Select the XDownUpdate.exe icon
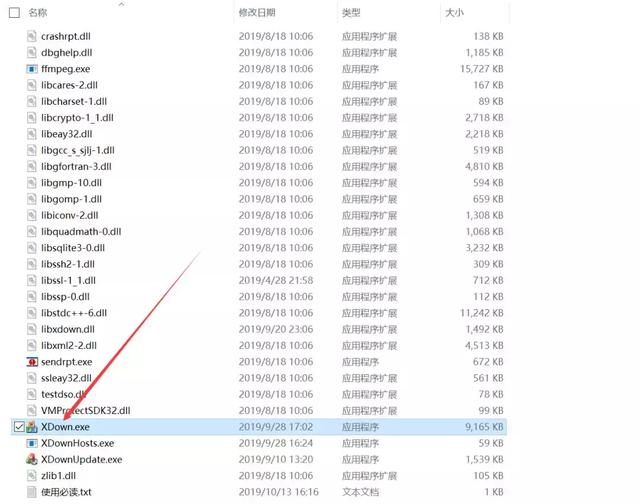The width and height of the screenshot is (640, 504). (33, 459)
